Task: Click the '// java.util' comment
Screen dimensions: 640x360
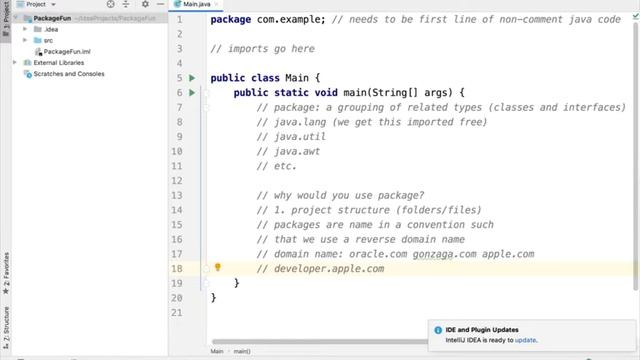Action: [x=291, y=137]
